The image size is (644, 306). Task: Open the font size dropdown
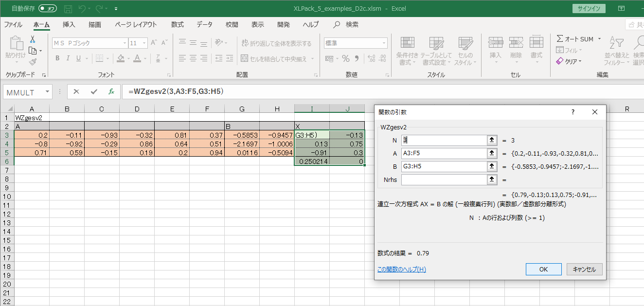(144, 43)
